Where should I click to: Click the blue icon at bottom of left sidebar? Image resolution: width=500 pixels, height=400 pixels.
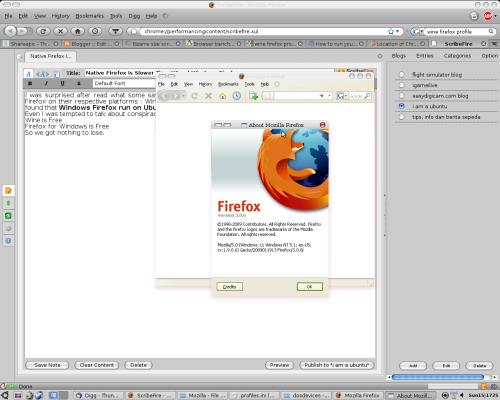(x=8, y=241)
